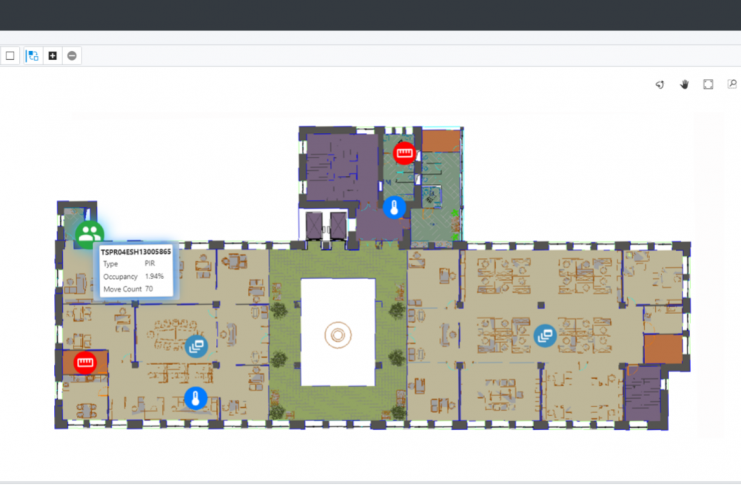Click the minus collapse-all toolbar button
This screenshot has width=741, height=486.
(72, 56)
